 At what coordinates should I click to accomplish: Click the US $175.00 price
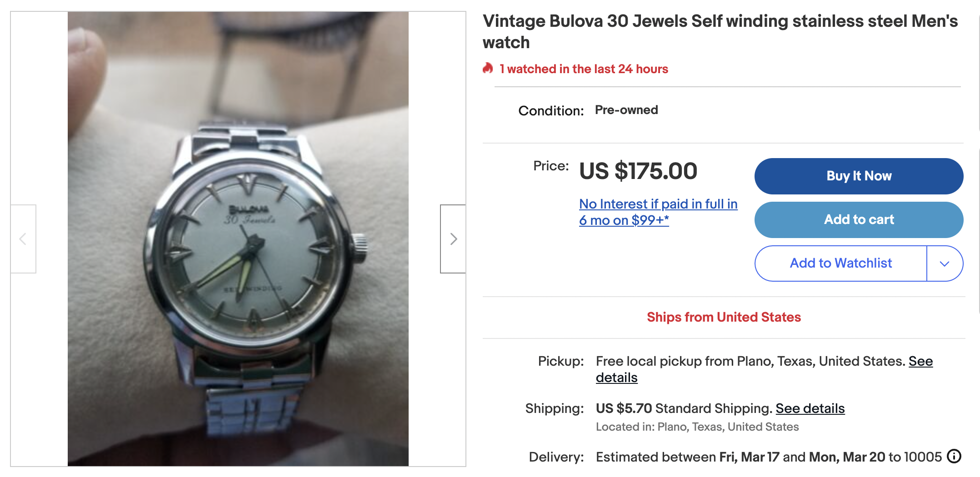pyautogui.click(x=638, y=171)
